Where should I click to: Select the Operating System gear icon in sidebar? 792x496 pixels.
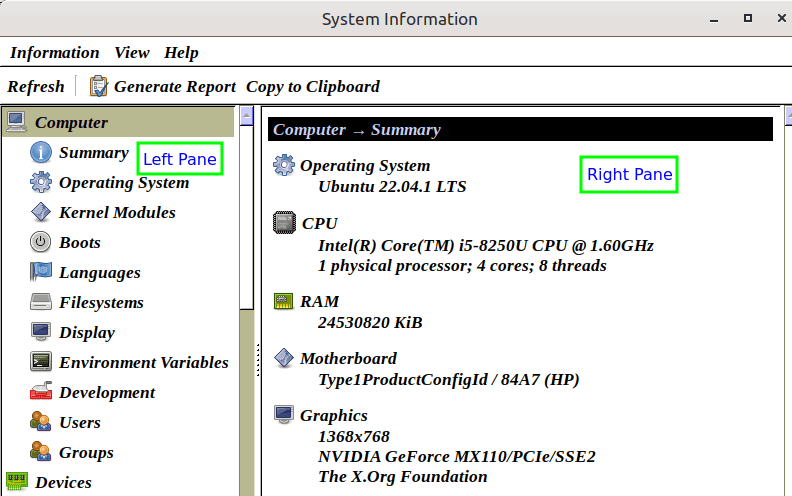tap(41, 183)
